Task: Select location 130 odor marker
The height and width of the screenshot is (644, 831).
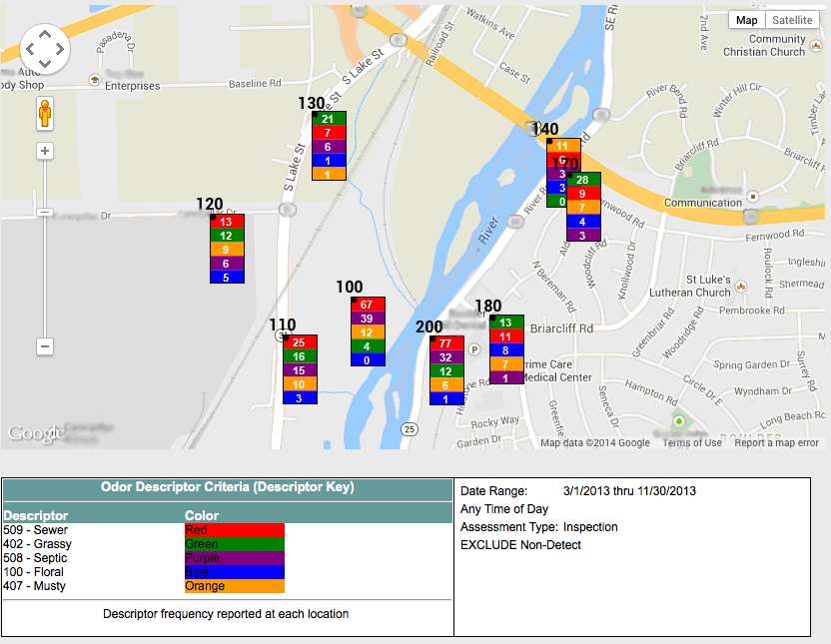Action: [x=329, y=146]
